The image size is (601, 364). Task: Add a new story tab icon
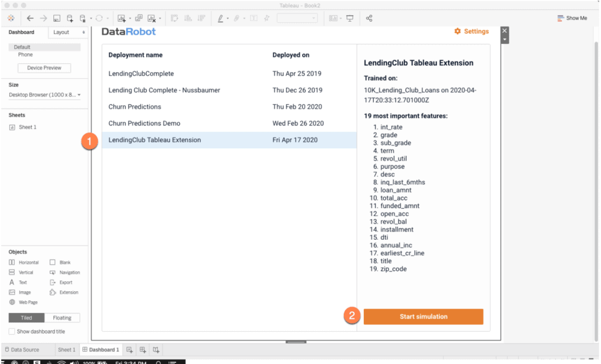(x=156, y=349)
